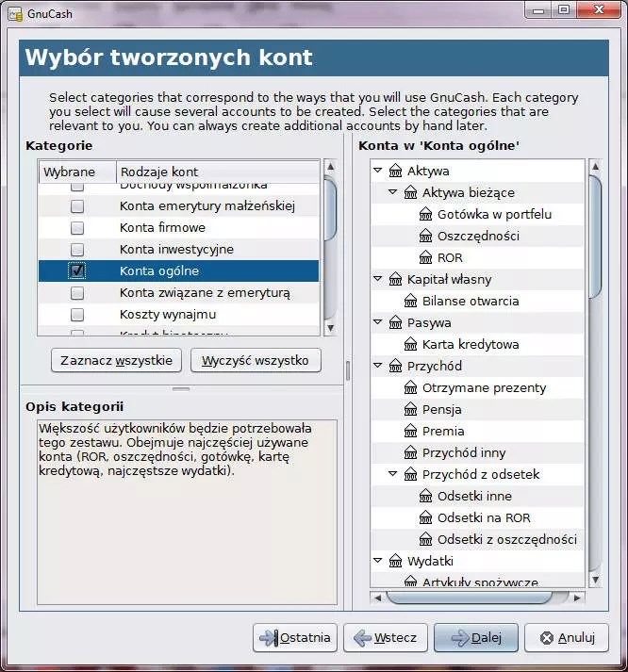Collapse the Wydatki tree node

point(378,560)
